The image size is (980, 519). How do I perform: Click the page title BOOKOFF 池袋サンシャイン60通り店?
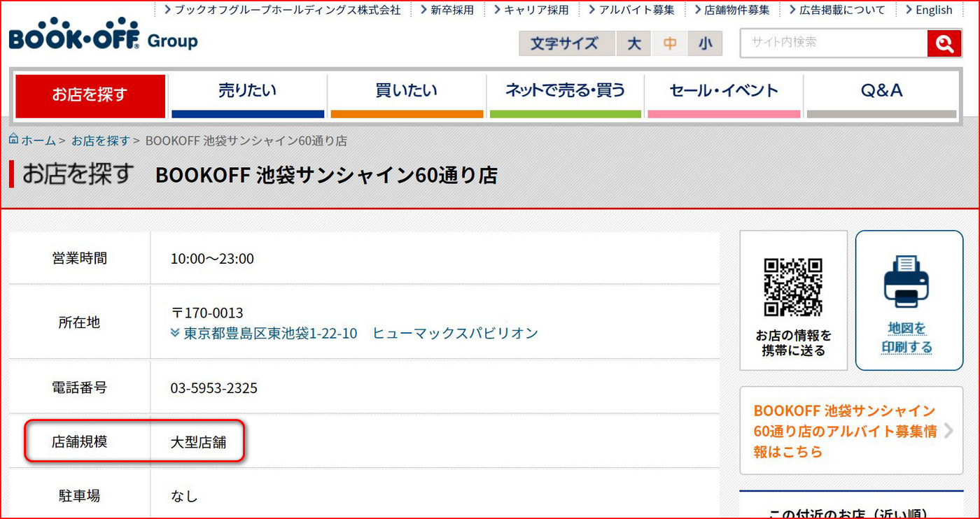point(326,175)
